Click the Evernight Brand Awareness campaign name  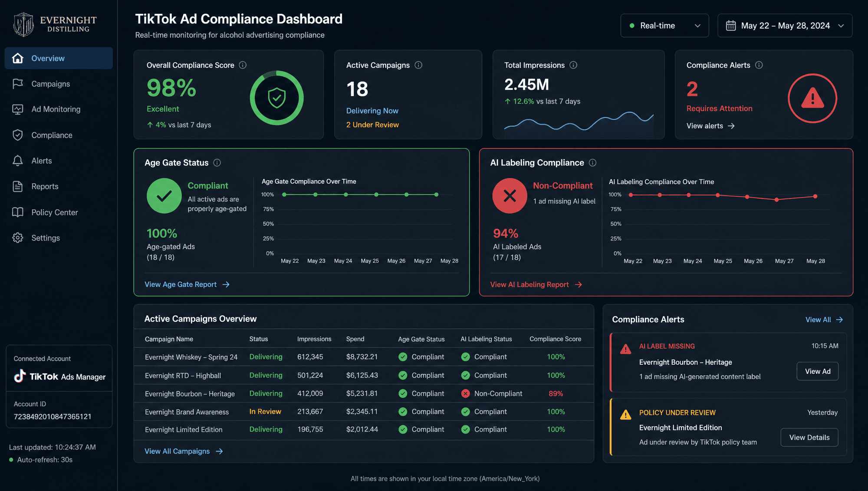coord(187,412)
